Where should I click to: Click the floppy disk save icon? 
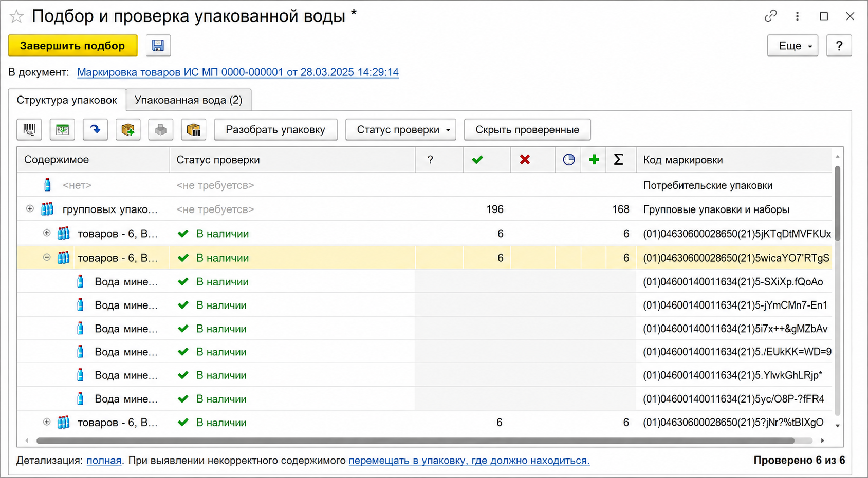click(x=158, y=46)
